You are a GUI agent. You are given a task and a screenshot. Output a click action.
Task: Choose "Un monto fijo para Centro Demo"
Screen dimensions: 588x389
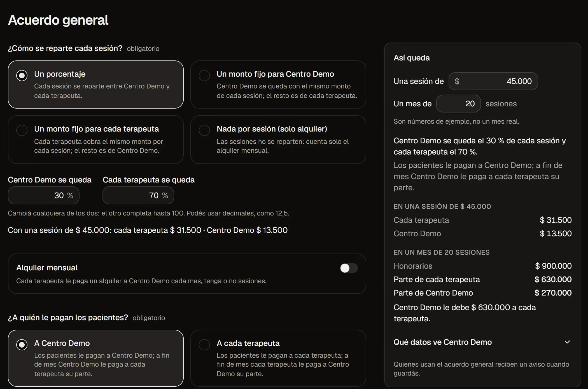tap(278, 85)
